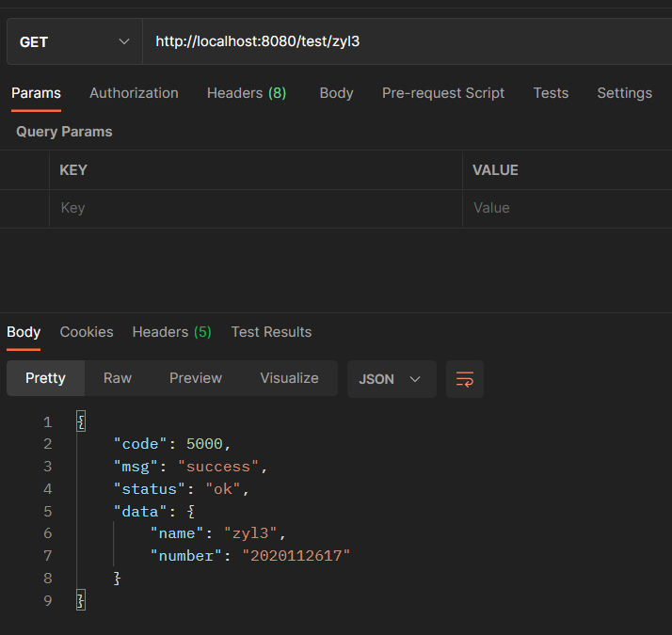
Task: Click the "zyl3" name value
Action: 250,533
